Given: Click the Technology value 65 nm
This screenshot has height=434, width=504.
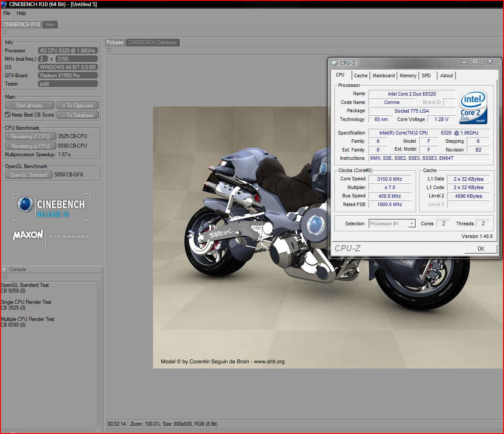Looking at the screenshot, I should pyautogui.click(x=381, y=119).
